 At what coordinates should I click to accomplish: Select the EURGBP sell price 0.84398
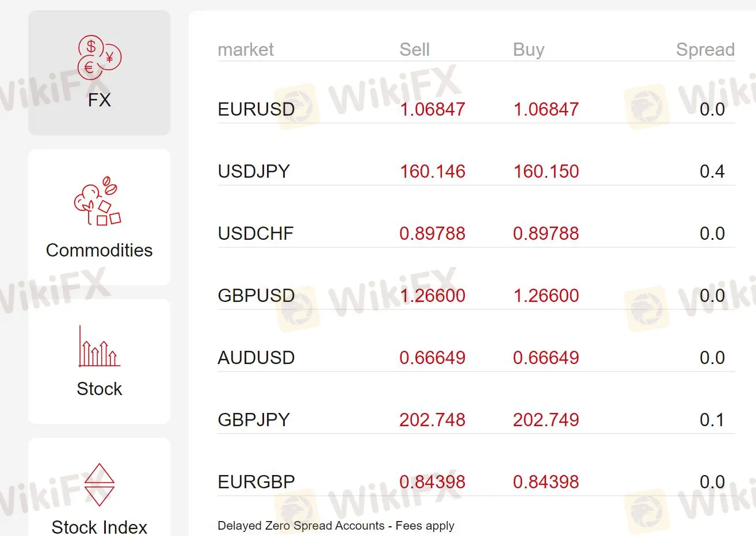(432, 482)
